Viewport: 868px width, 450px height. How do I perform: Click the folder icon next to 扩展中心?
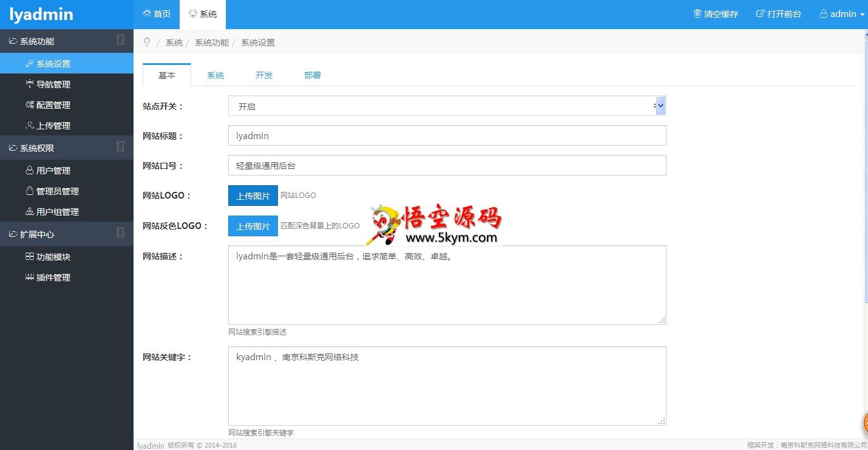13,234
